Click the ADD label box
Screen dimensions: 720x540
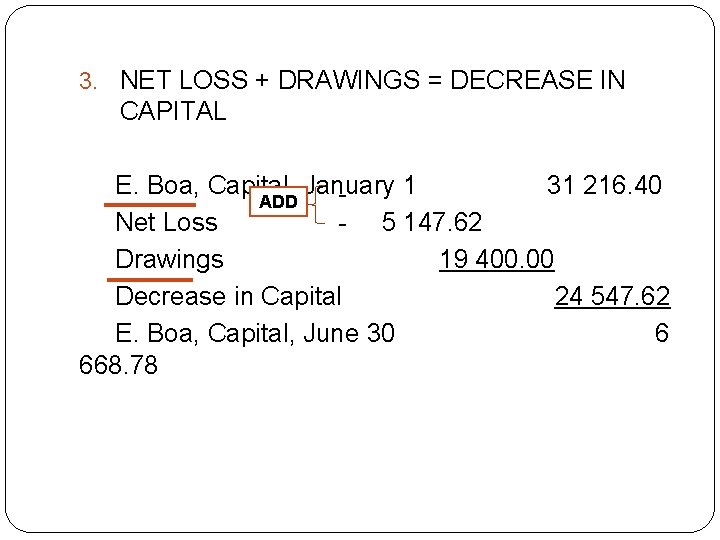[277, 202]
